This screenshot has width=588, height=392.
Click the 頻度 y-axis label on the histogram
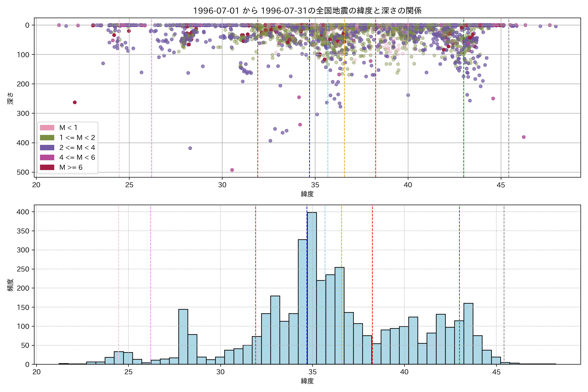(x=10, y=285)
